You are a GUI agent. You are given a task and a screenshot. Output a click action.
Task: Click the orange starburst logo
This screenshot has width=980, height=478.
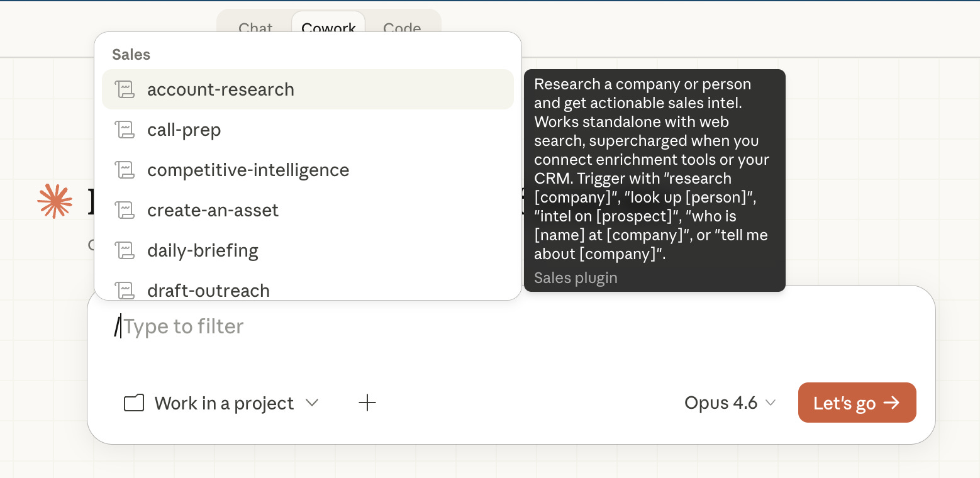point(55,201)
